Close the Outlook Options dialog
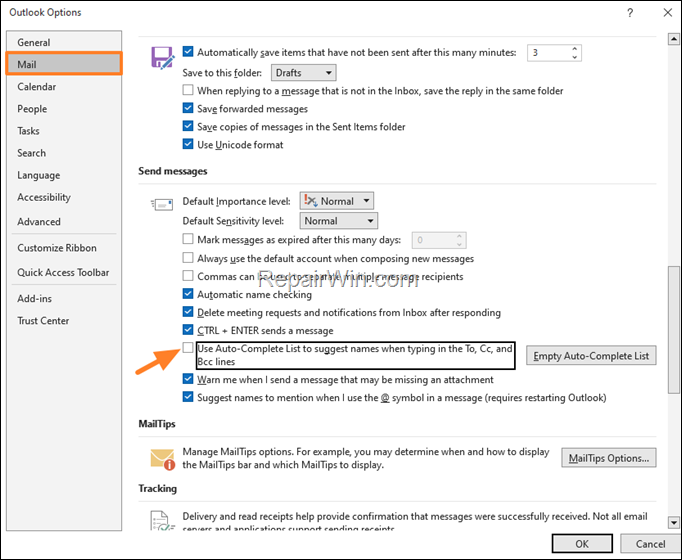The image size is (682, 560). [x=668, y=13]
